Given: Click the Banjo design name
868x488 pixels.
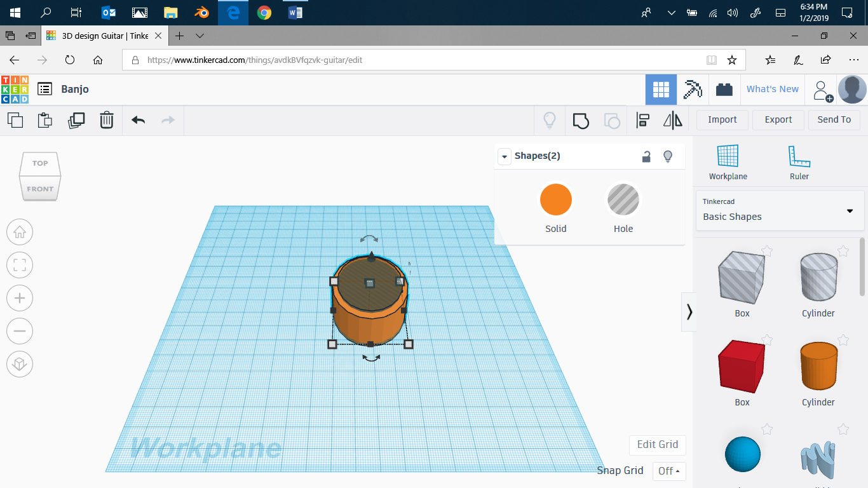Looking at the screenshot, I should pos(75,89).
